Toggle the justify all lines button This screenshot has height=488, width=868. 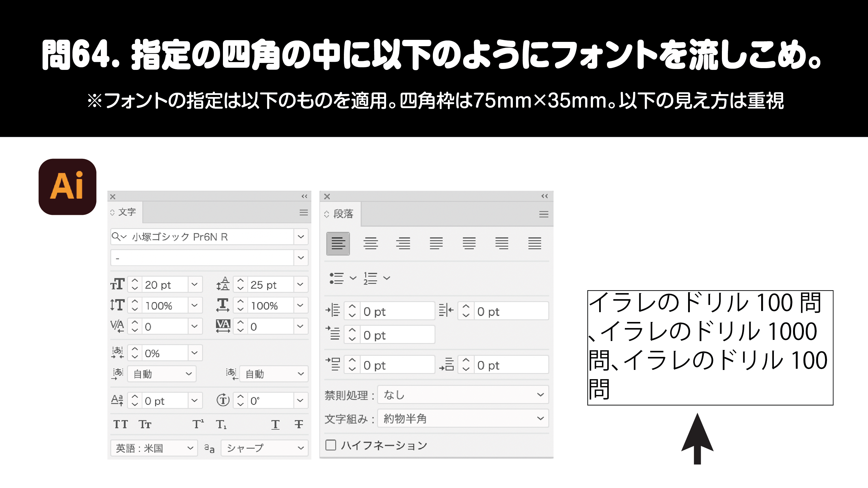[534, 243]
